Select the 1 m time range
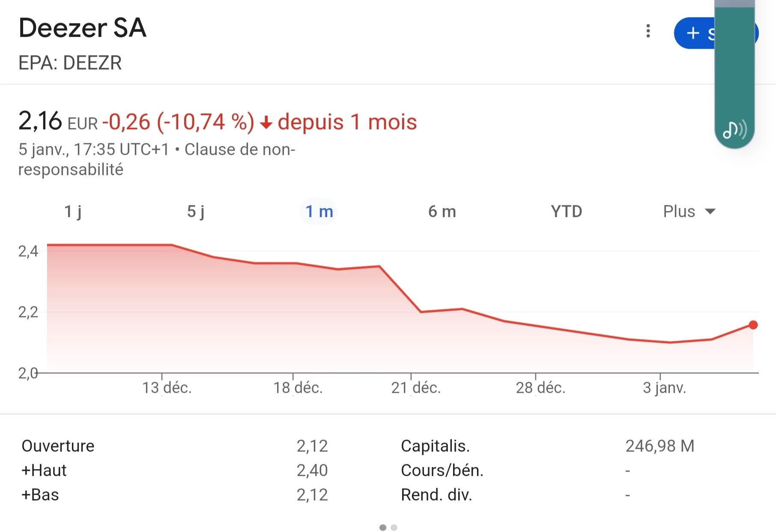Viewport: 776px width, 532px height. 319,211
